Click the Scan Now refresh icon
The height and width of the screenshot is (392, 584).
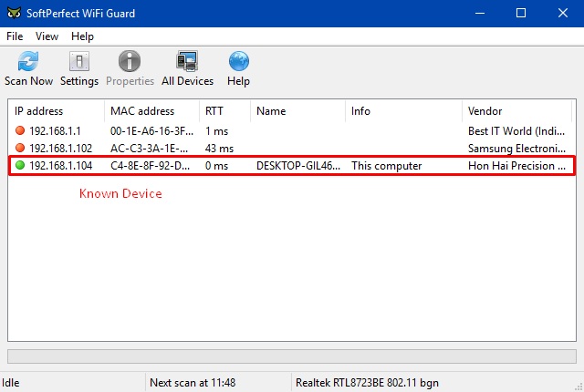28,61
